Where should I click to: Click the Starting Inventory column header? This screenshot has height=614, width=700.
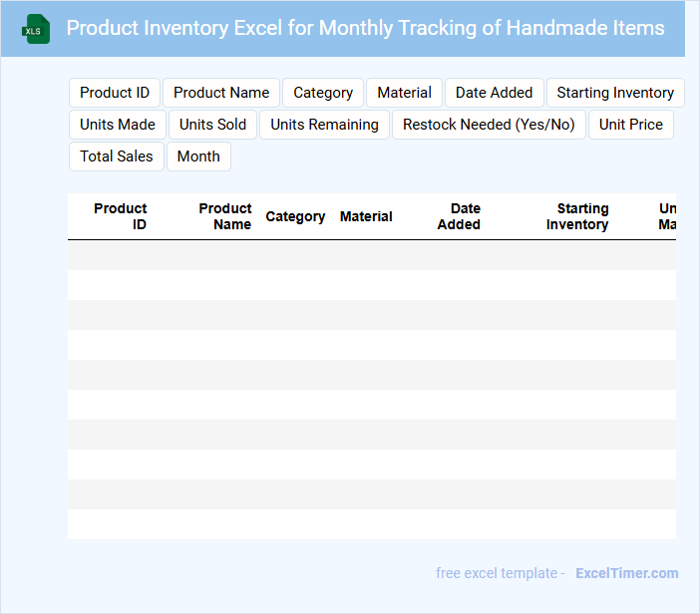[x=577, y=216]
